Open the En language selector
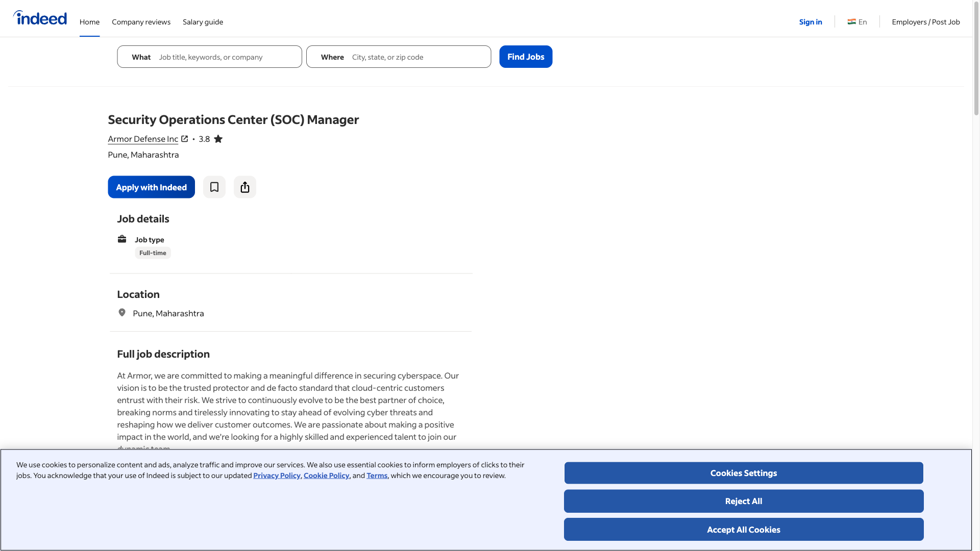 point(857,22)
